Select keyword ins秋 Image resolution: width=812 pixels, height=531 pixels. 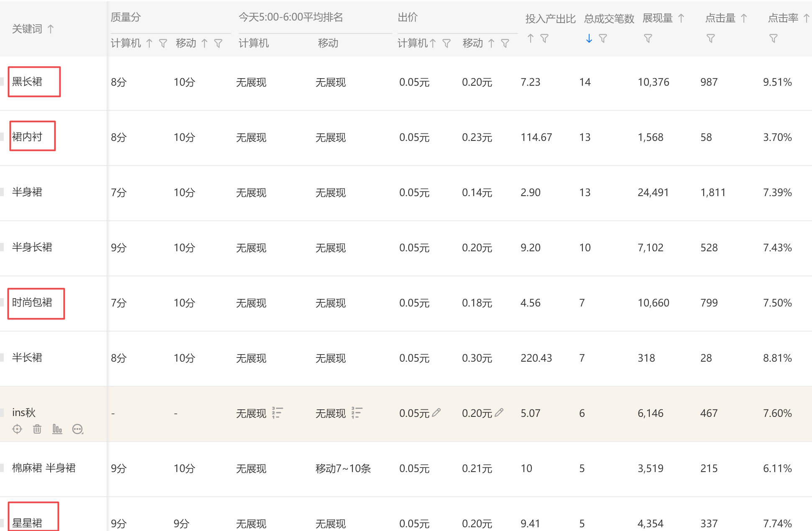point(24,413)
